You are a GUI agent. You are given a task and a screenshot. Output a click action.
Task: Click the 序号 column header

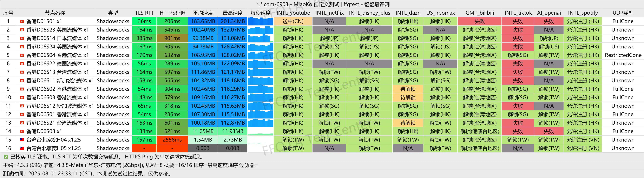click(8, 13)
